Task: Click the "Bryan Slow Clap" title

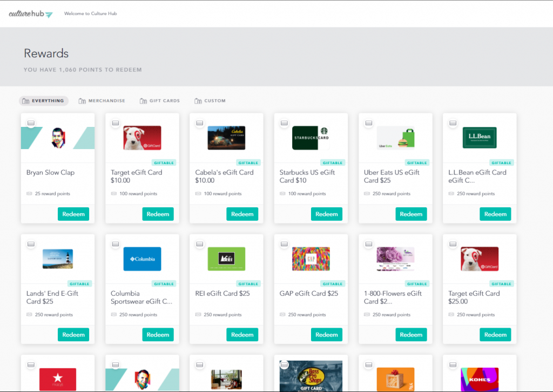Action: tap(50, 172)
